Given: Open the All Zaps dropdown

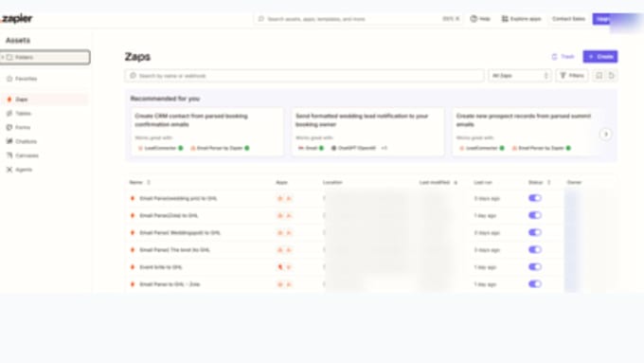Looking at the screenshot, I should click(520, 76).
